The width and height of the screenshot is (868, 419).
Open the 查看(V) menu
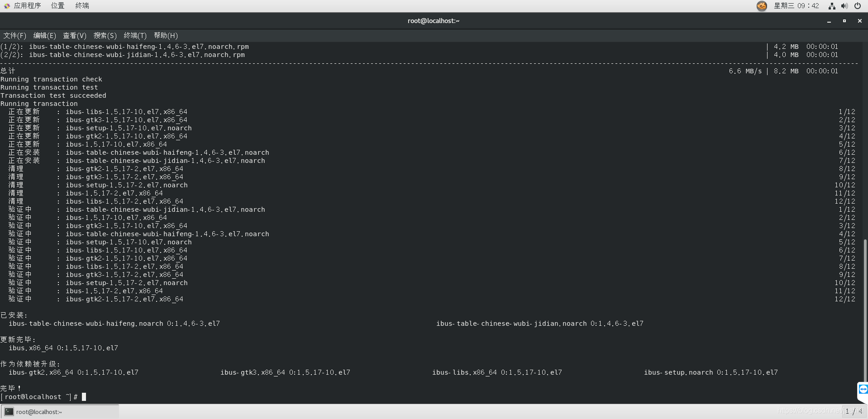75,35
